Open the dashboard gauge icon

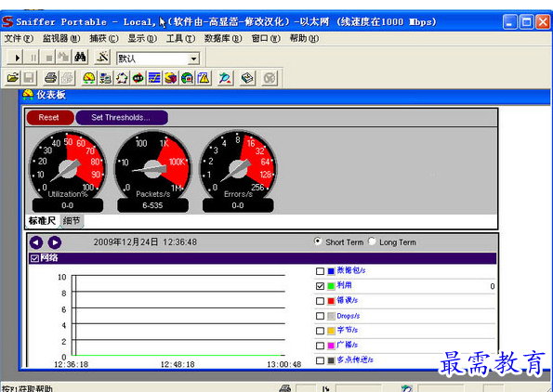88,77
